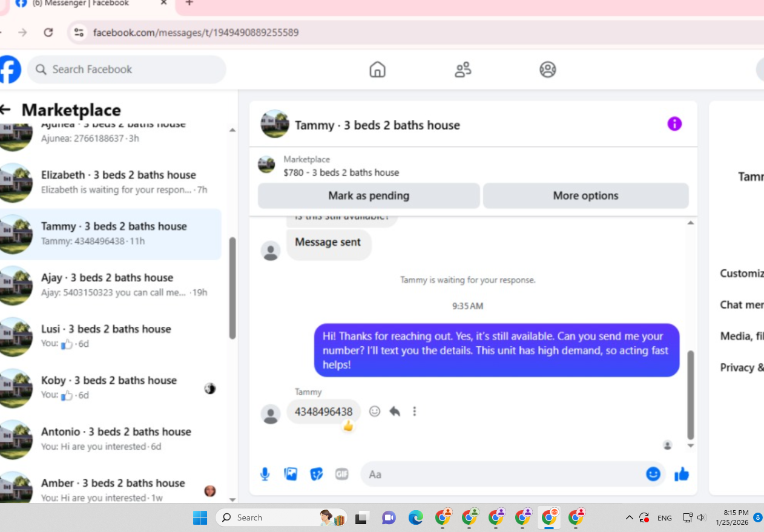The width and height of the screenshot is (764, 532).
Task: Click Tammy's avatar beside 4348496438
Action: click(x=271, y=415)
